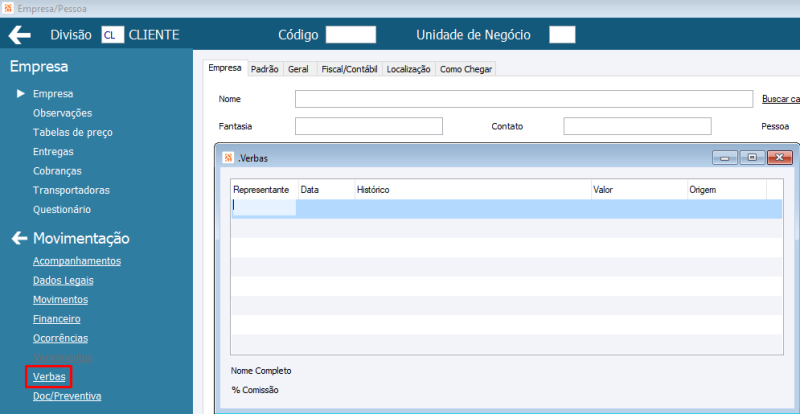Open the Dados Legais link
This screenshot has width=800, height=414.
click(63, 280)
